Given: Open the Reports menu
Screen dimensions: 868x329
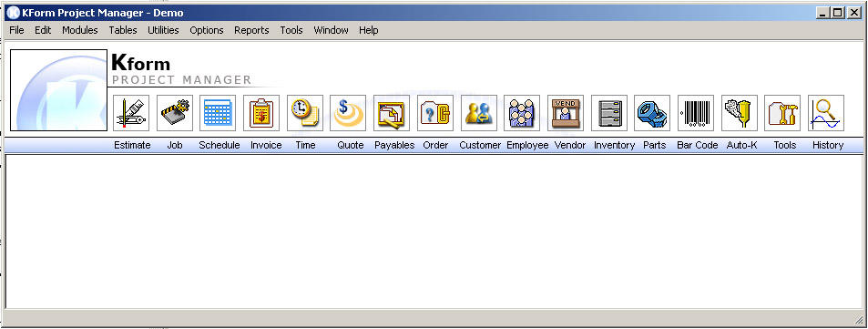Looking at the screenshot, I should click(x=251, y=30).
